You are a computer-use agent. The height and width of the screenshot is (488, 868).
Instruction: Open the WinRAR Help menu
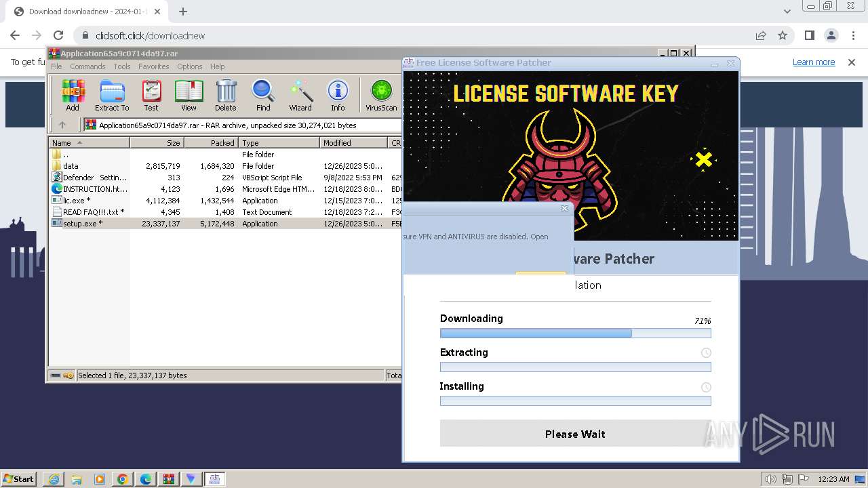[x=217, y=66]
